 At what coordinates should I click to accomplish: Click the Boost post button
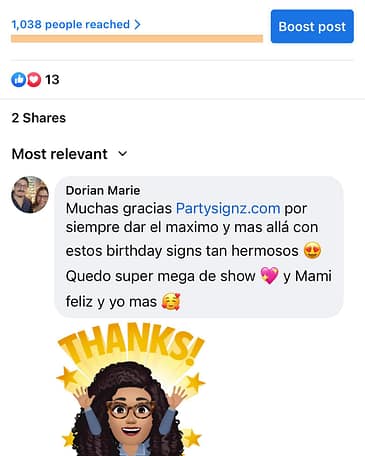312,26
